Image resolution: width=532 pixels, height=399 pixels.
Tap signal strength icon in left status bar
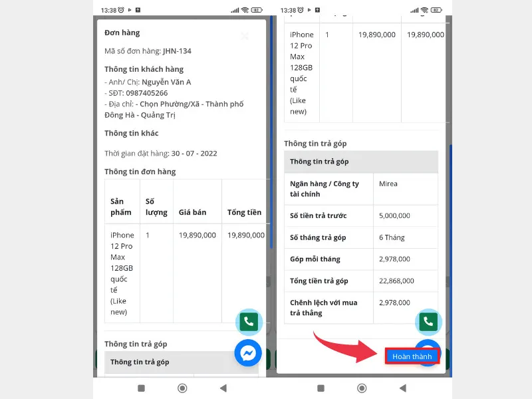235,10
